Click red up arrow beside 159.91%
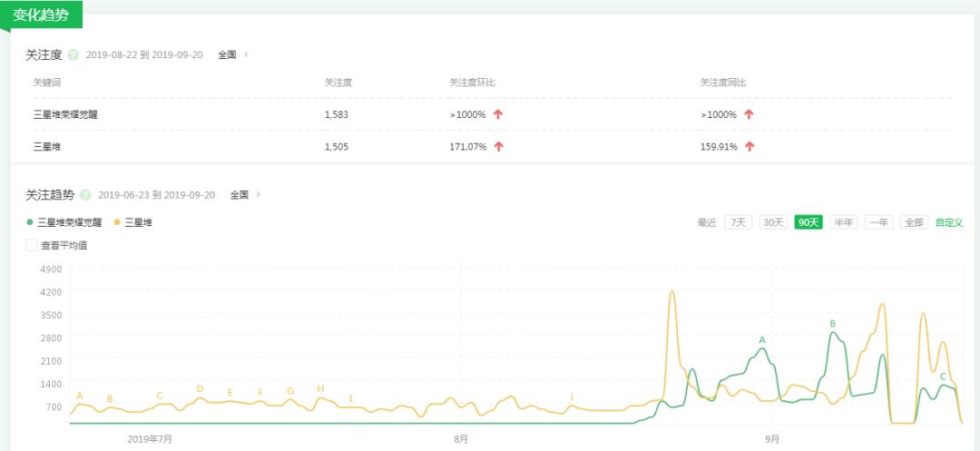Screen dimensions: 980x451 click(750, 147)
